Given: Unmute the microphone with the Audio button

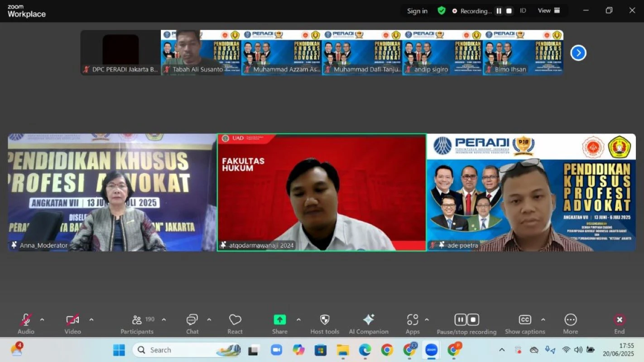Looking at the screenshot, I should click(x=26, y=324).
